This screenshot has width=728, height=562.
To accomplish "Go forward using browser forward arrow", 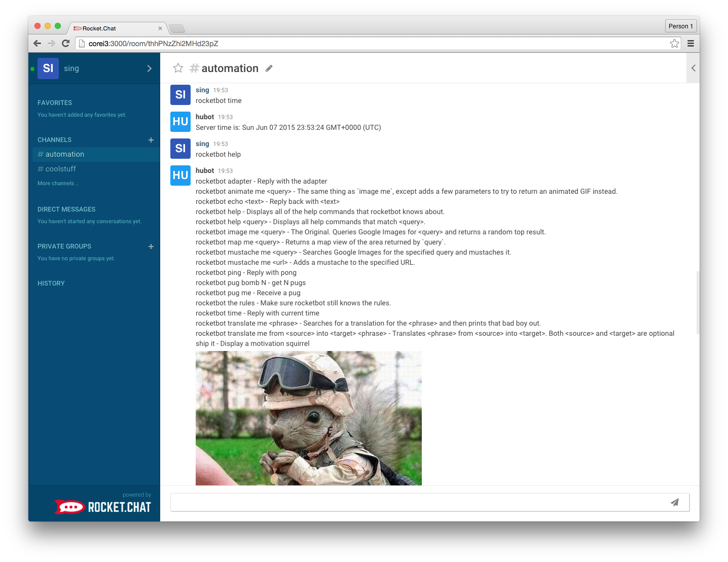I will tap(51, 44).
